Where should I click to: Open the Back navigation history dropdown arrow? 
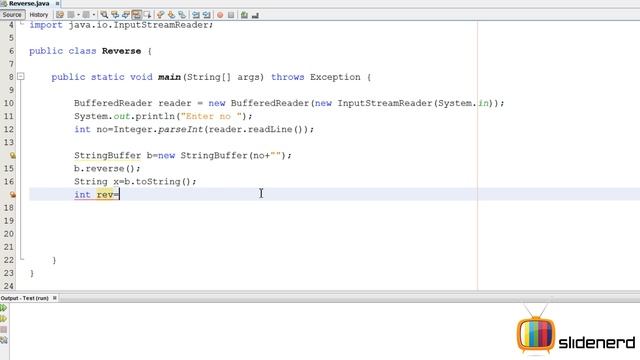pos(78,15)
